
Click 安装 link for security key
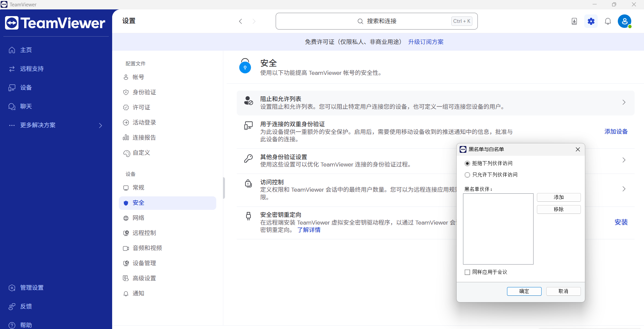[621, 222]
